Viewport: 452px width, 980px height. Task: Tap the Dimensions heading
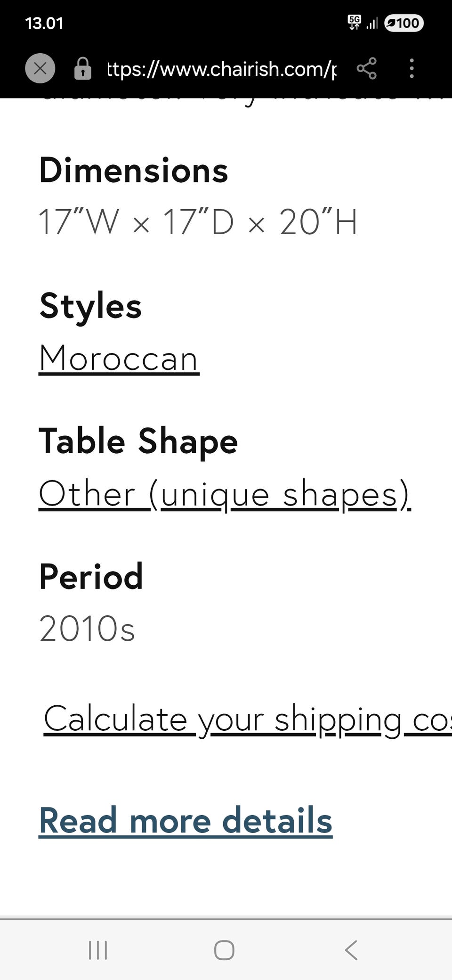click(134, 171)
